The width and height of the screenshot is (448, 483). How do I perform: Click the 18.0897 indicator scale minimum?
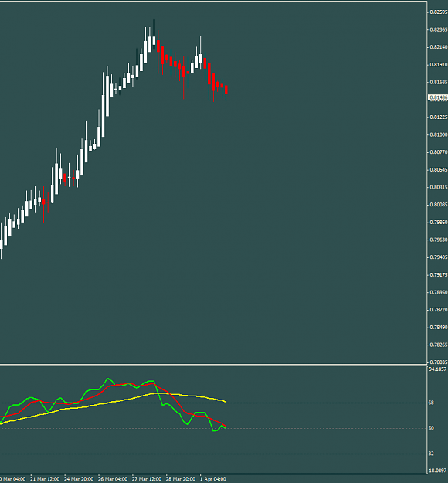437,471
